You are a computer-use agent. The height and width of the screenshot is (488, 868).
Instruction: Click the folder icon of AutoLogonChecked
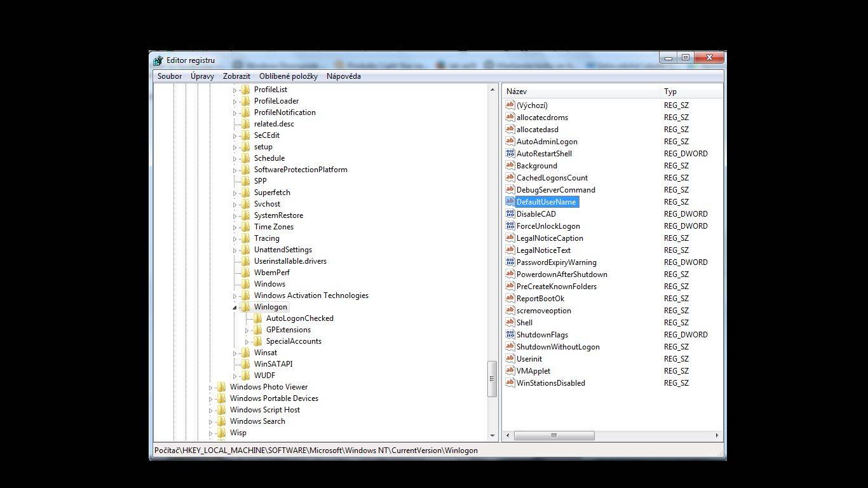coord(257,318)
